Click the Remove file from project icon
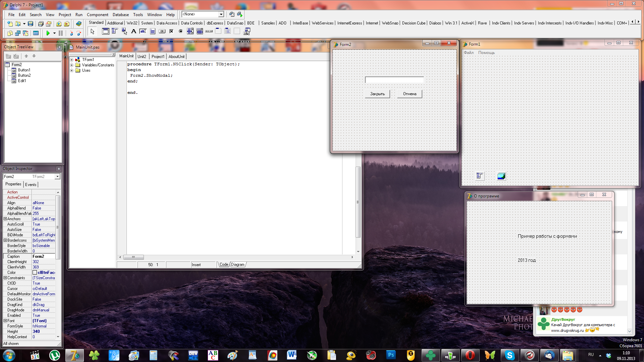 (67, 24)
